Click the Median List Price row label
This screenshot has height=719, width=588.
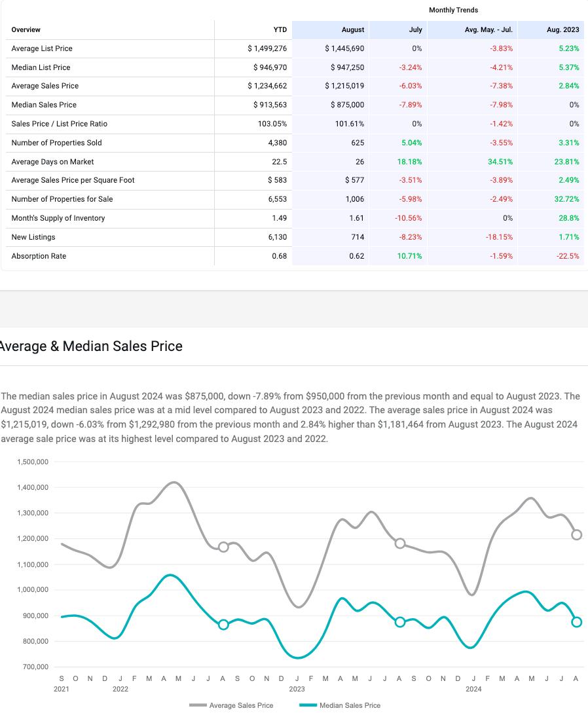41,67
